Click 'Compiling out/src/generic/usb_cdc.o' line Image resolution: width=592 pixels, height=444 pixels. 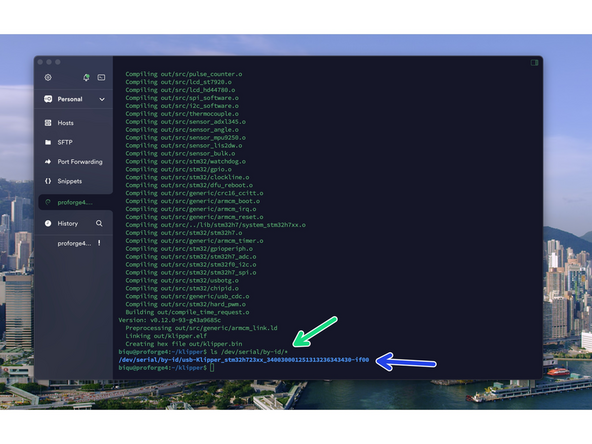[x=187, y=296]
